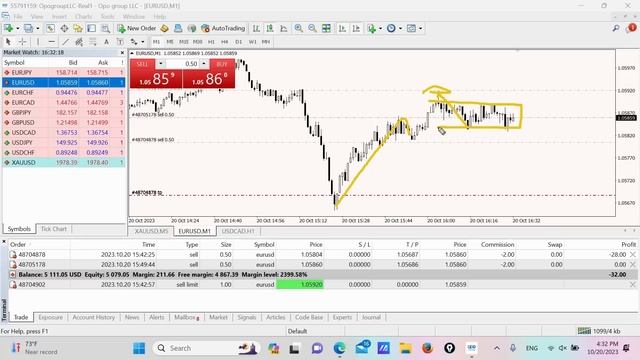Open the Tools menu
The width and height of the screenshot is (640, 360).
(108, 17)
